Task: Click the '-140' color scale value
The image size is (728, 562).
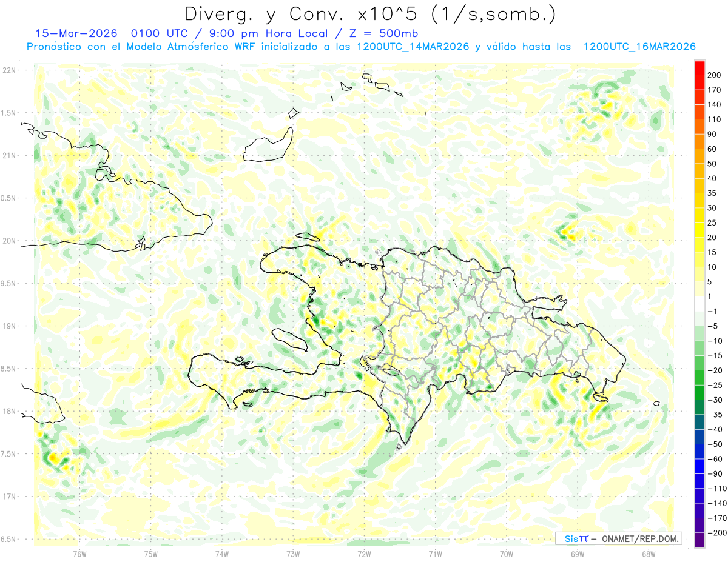Action: pos(717,503)
